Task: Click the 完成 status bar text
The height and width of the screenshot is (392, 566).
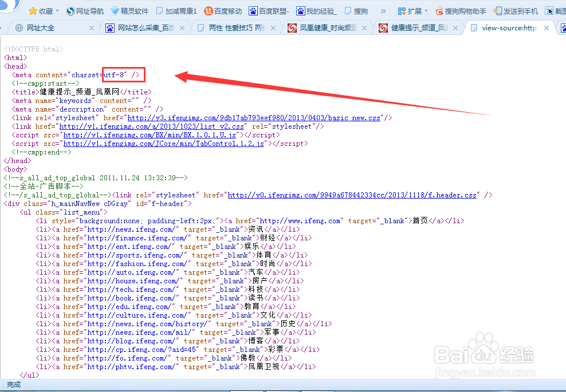Action: [x=14, y=385]
